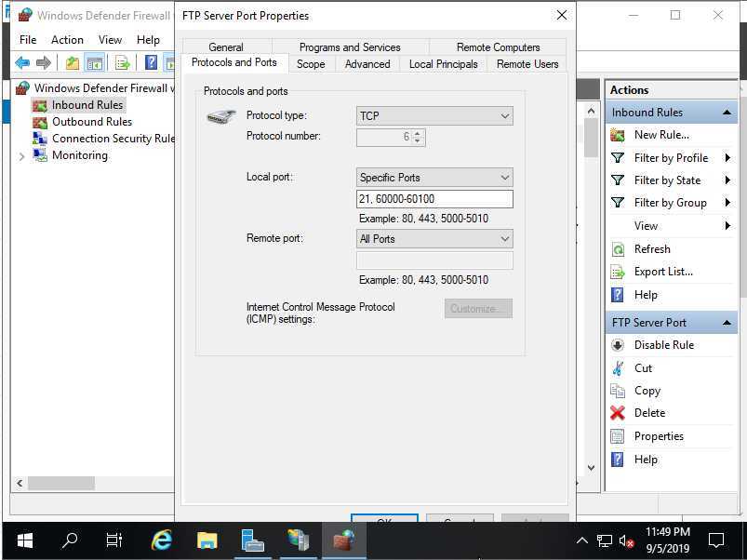Click Help icon under FTP Server Port
This screenshot has height=560, width=747.
click(618, 459)
